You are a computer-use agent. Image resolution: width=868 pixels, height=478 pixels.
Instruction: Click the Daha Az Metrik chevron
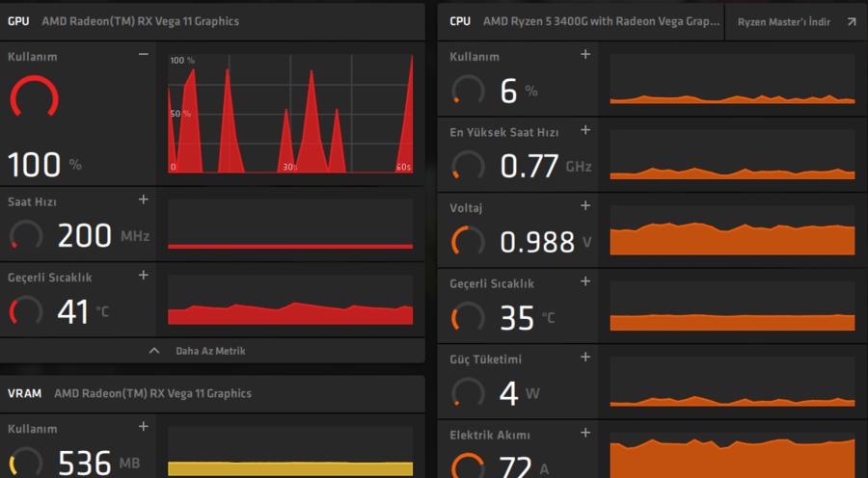154,351
